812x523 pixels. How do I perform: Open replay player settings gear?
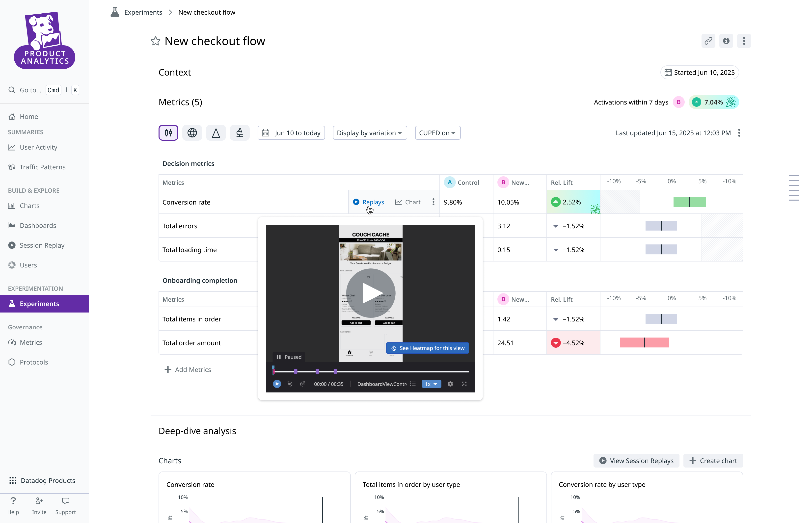450,384
